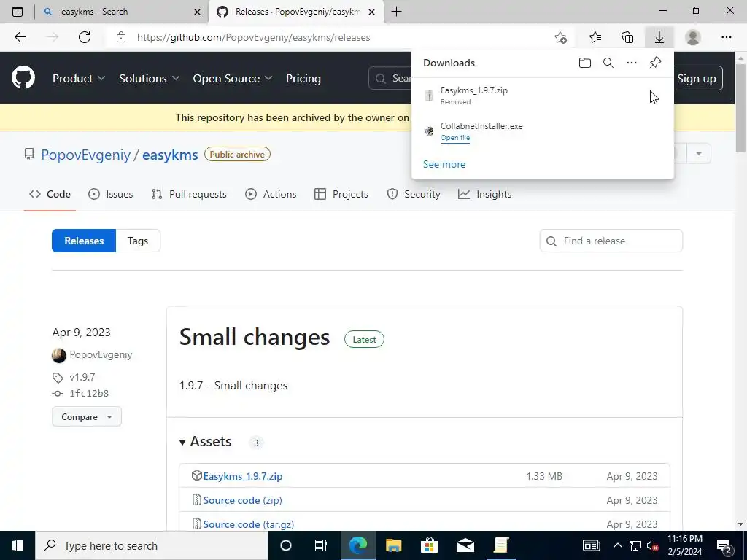The width and height of the screenshot is (747, 560).
Task: Open browser Collections
Action: point(627,37)
